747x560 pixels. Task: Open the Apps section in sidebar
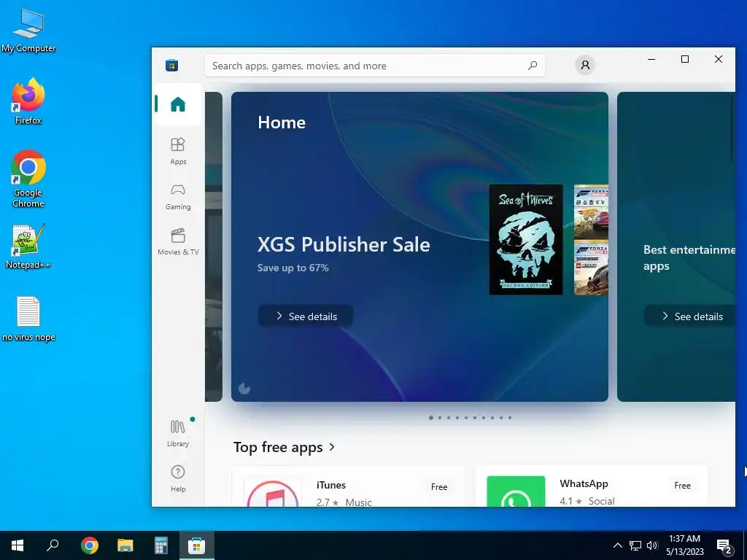click(178, 151)
